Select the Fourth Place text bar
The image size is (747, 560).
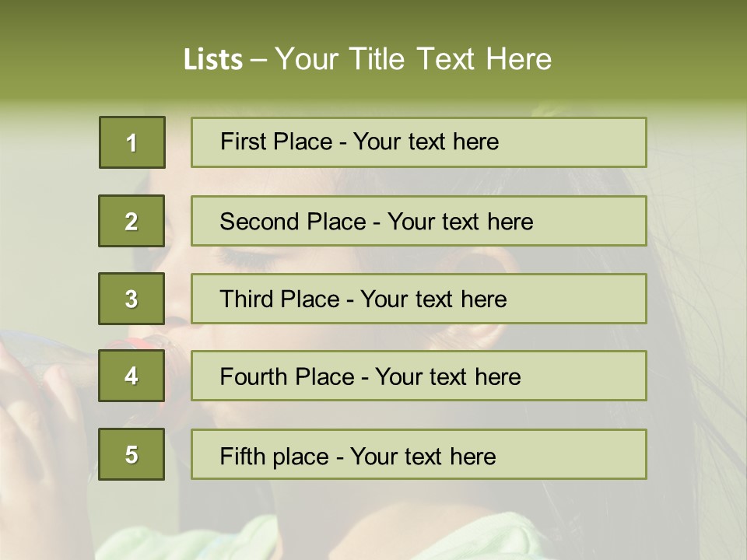point(419,376)
